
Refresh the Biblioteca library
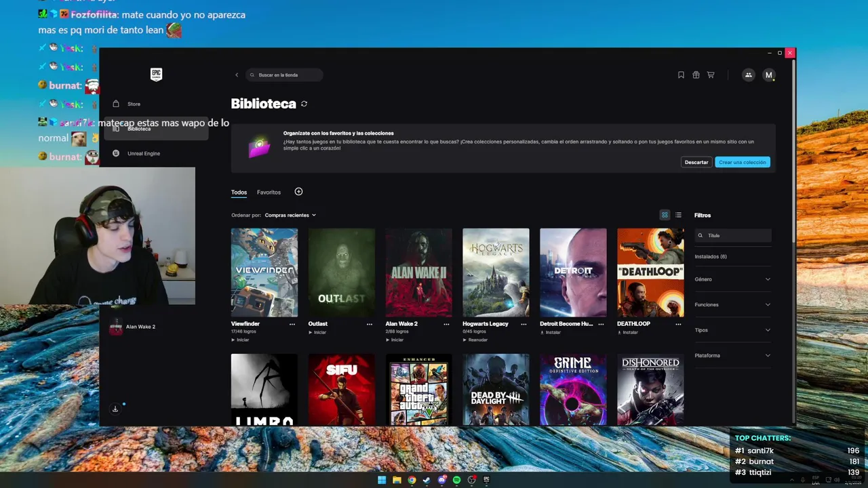[x=304, y=104]
